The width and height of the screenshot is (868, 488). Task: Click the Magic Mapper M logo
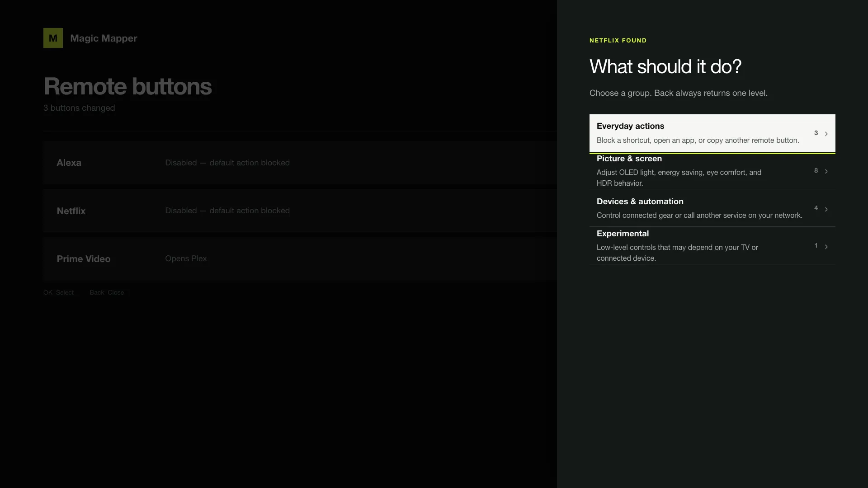53,38
